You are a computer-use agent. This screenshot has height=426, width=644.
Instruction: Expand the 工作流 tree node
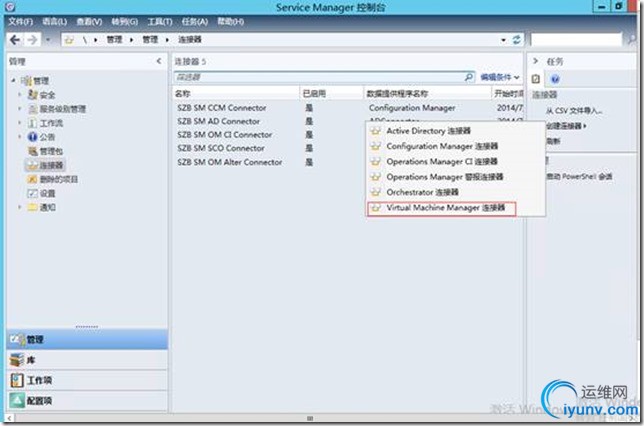click(x=19, y=122)
